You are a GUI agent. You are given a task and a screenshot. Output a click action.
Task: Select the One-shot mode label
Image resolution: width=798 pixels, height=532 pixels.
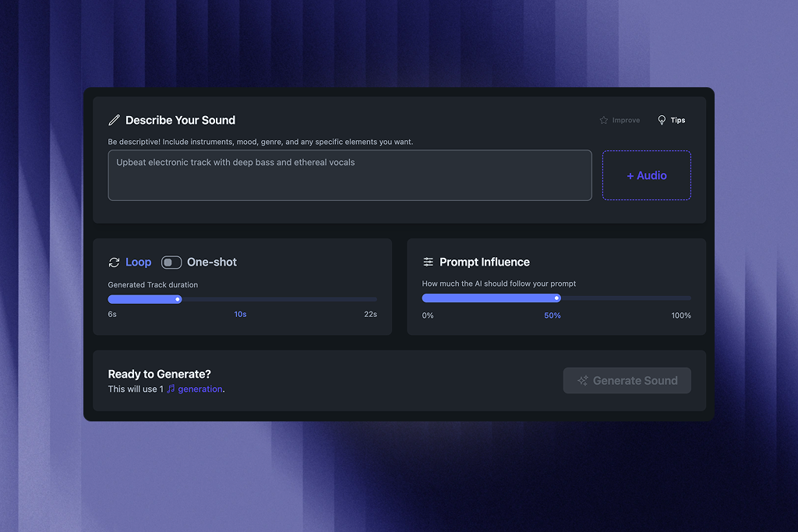[x=212, y=262]
